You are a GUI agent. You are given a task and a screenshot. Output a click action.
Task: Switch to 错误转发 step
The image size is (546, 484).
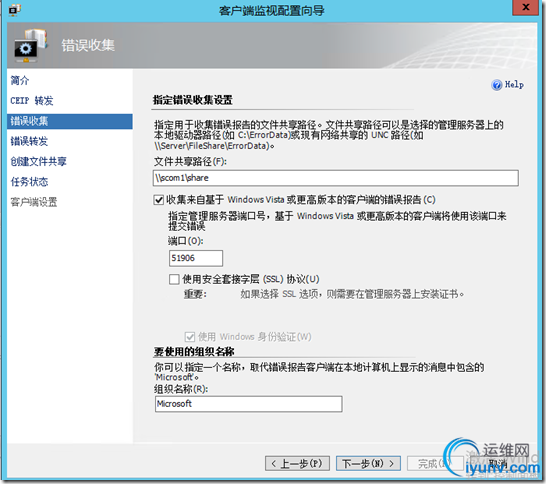point(29,141)
